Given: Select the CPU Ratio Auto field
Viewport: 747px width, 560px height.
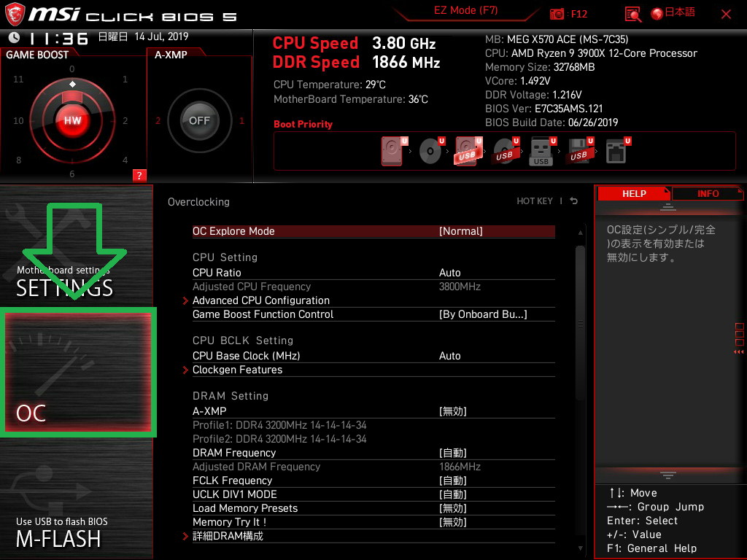Looking at the screenshot, I should click(x=373, y=273).
